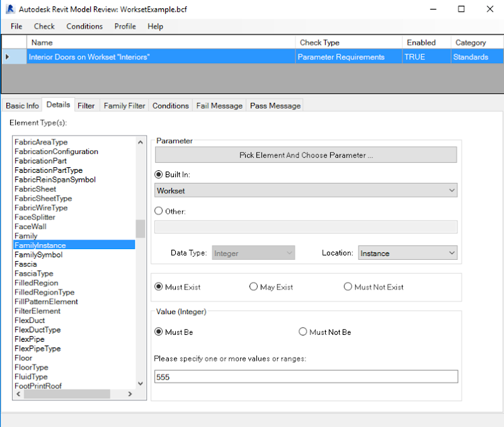Image resolution: width=504 pixels, height=427 pixels.
Task: Maximize the Model Review window
Action: (x=461, y=9)
